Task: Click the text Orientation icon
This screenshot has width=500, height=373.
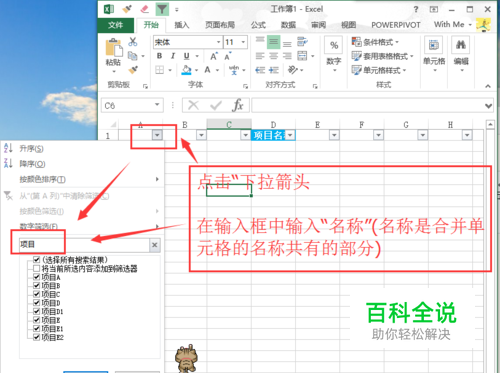Action: click(292, 70)
